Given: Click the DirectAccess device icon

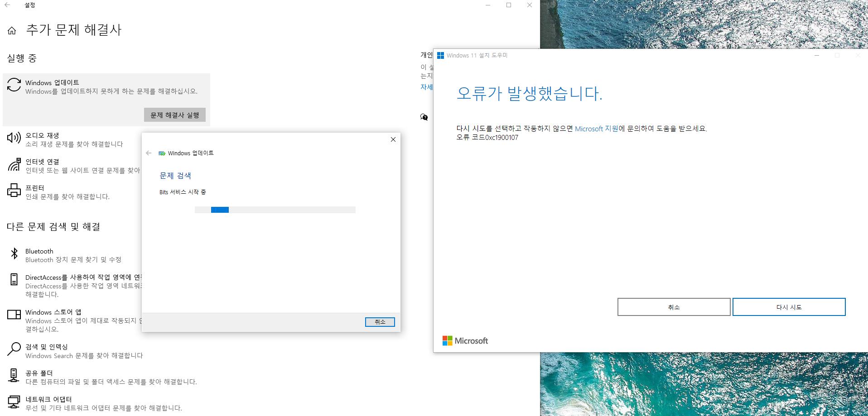Looking at the screenshot, I should pyautogui.click(x=14, y=279).
